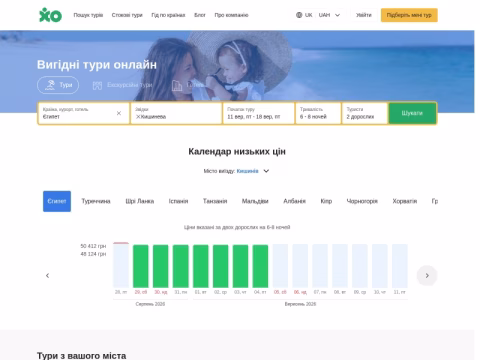480x360 pixels.
Task: Open tour start date field
Action: tap(259, 113)
